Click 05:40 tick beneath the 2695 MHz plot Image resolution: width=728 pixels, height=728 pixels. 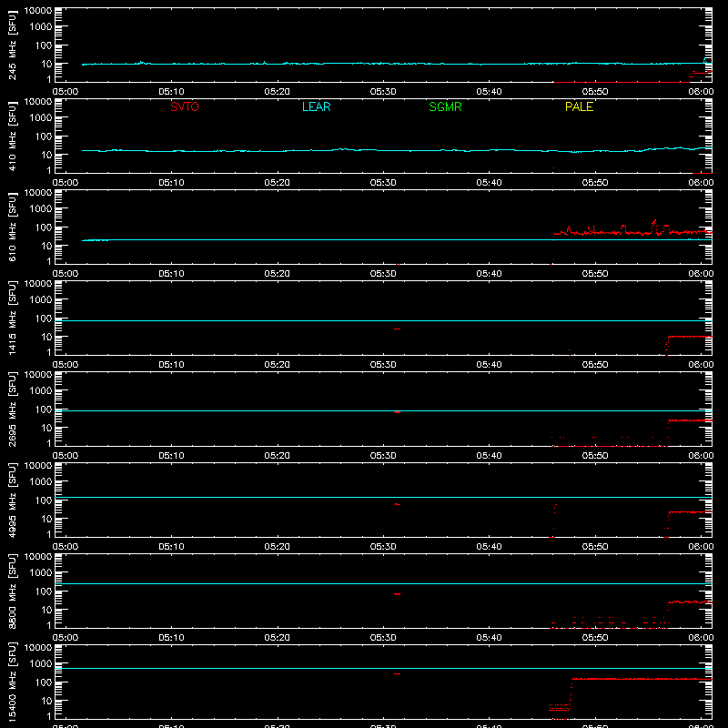coord(489,456)
